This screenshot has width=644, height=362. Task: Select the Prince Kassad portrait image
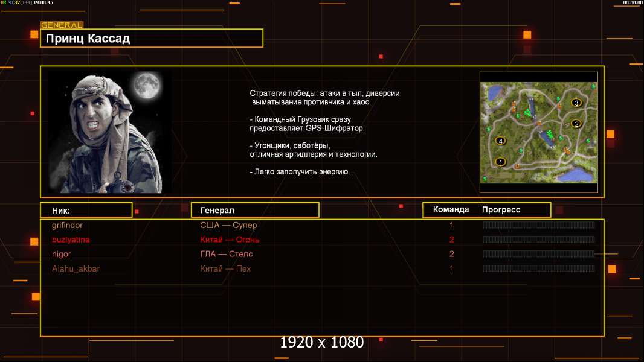click(x=110, y=132)
